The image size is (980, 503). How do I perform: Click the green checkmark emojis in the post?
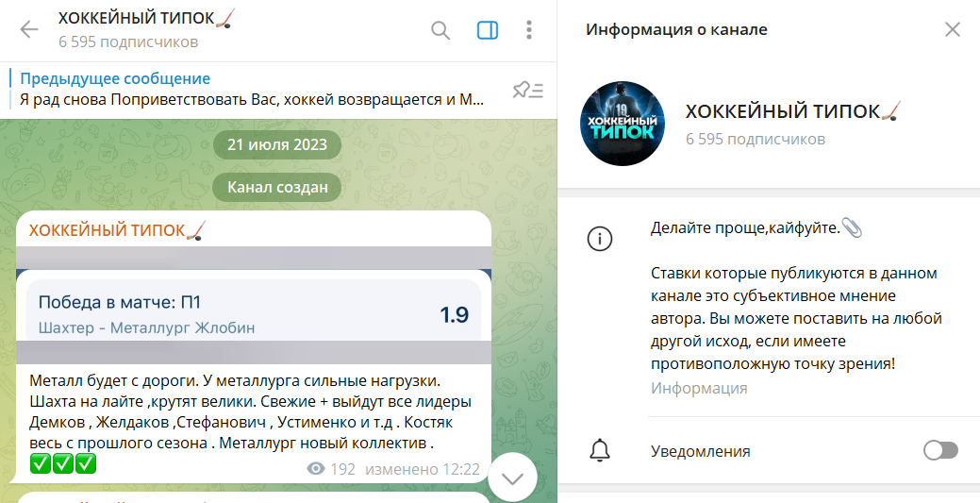[x=63, y=463]
